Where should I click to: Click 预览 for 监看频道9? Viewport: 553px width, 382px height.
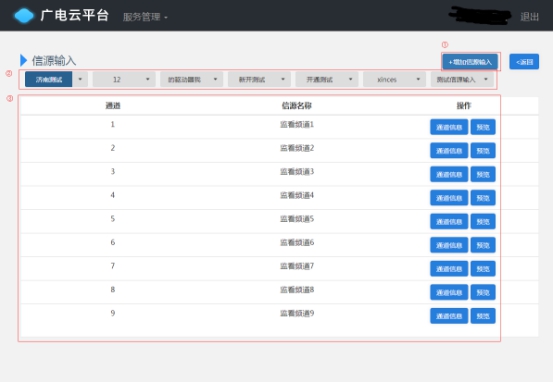[483, 316]
